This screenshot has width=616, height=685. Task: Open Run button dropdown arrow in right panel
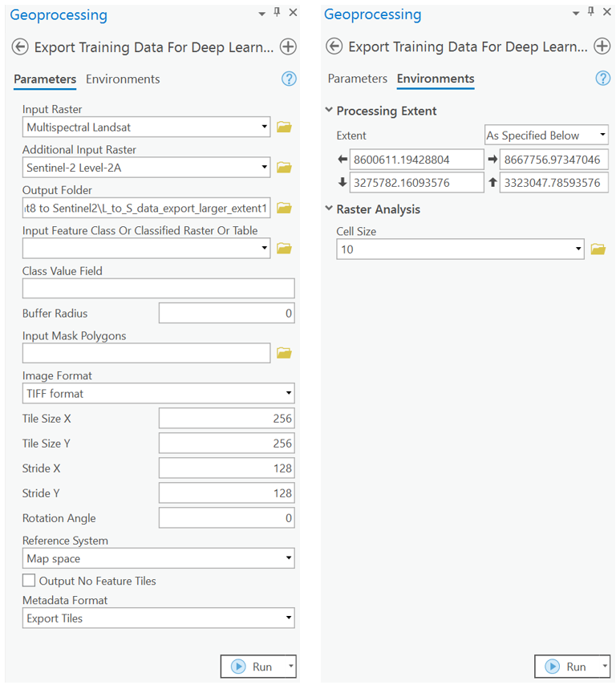pyautogui.click(x=605, y=666)
